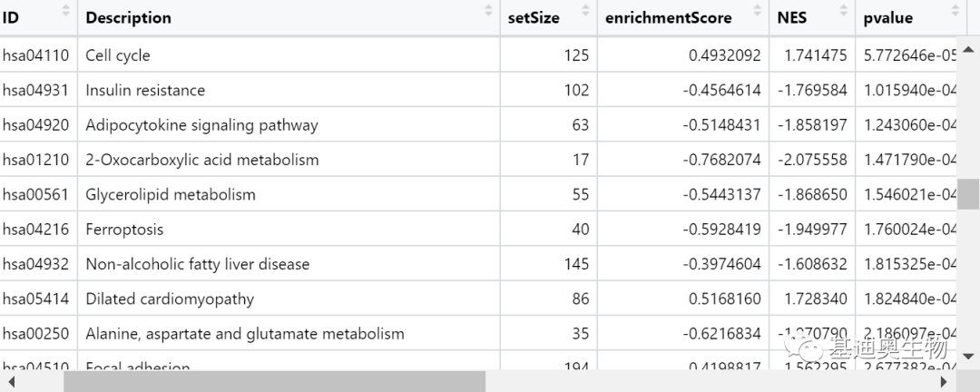Toggle sorting with enrichmentScore sort arrows

coord(761,11)
